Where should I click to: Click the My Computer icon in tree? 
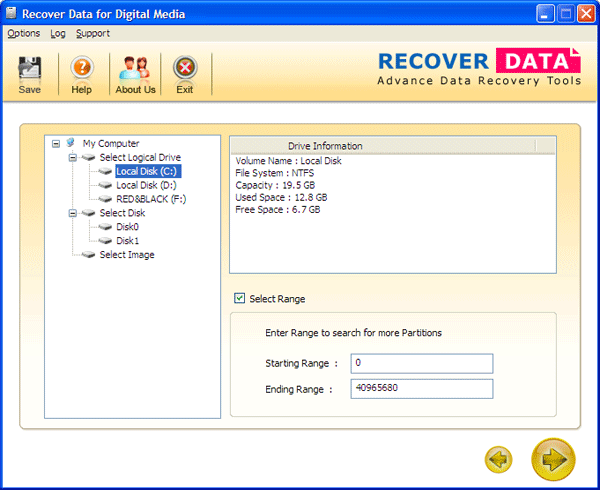71,143
